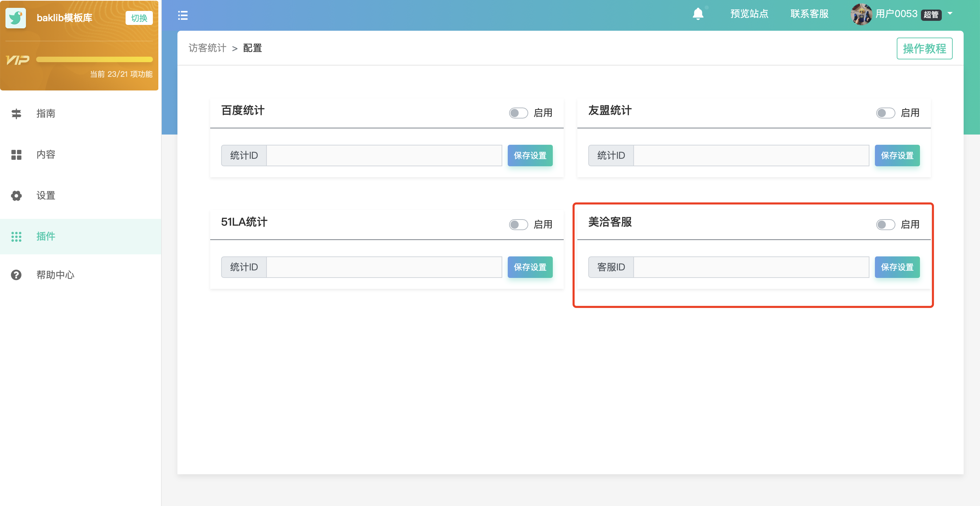Save settings for 51LA统计
980x506 pixels.
(530, 267)
